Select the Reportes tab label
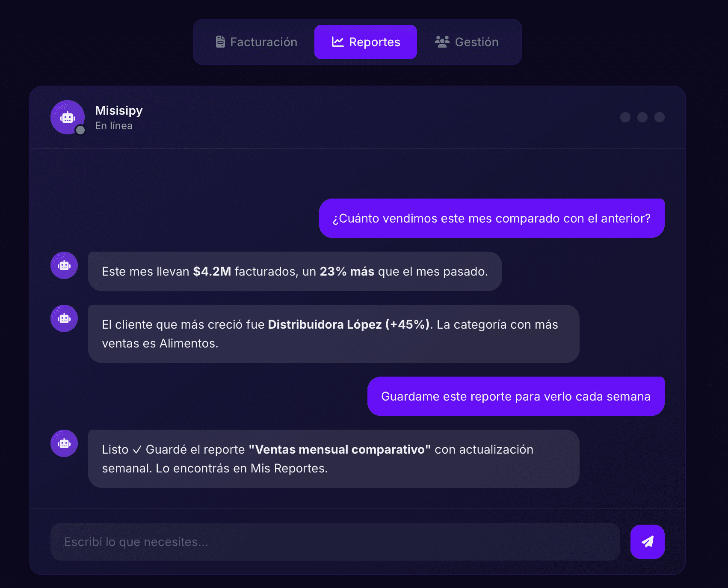728x588 pixels. 375,42
